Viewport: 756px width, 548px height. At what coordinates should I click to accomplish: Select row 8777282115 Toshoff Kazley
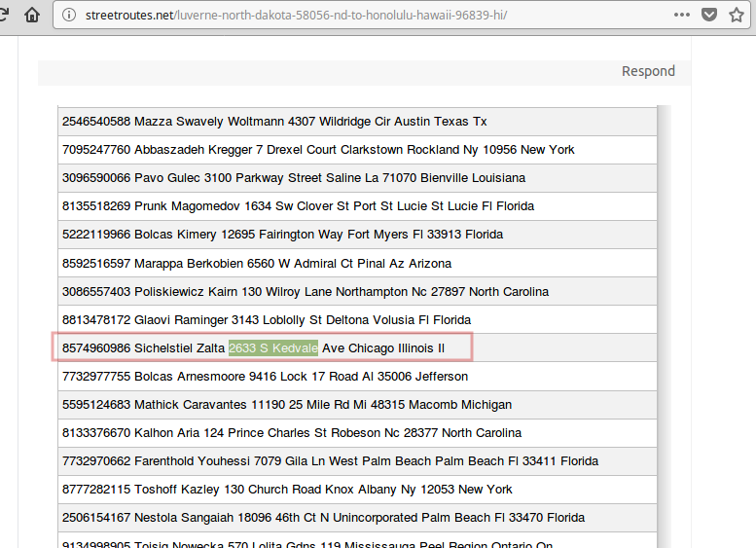tap(357, 490)
